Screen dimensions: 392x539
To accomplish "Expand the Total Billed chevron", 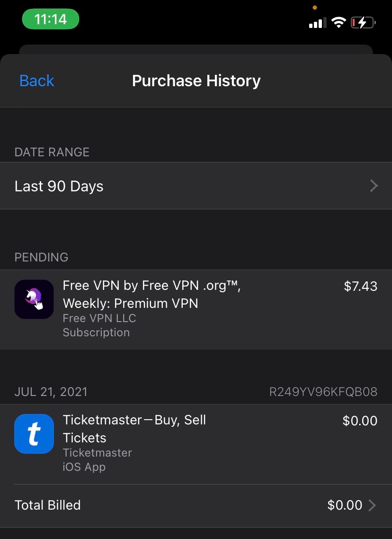I will 373,505.
